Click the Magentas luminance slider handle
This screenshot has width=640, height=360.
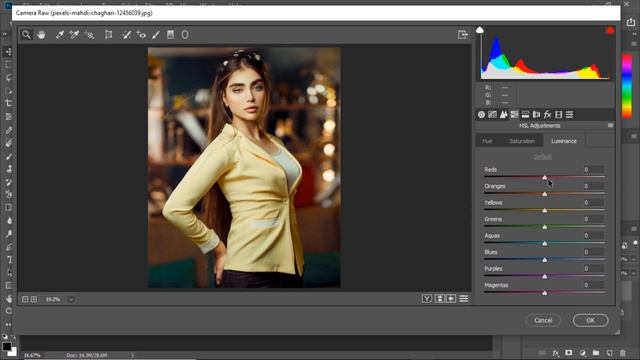[x=545, y=293]
